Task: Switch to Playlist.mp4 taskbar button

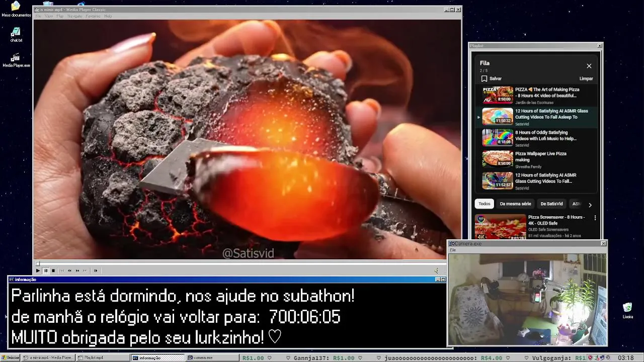Action: click(103, 357)
